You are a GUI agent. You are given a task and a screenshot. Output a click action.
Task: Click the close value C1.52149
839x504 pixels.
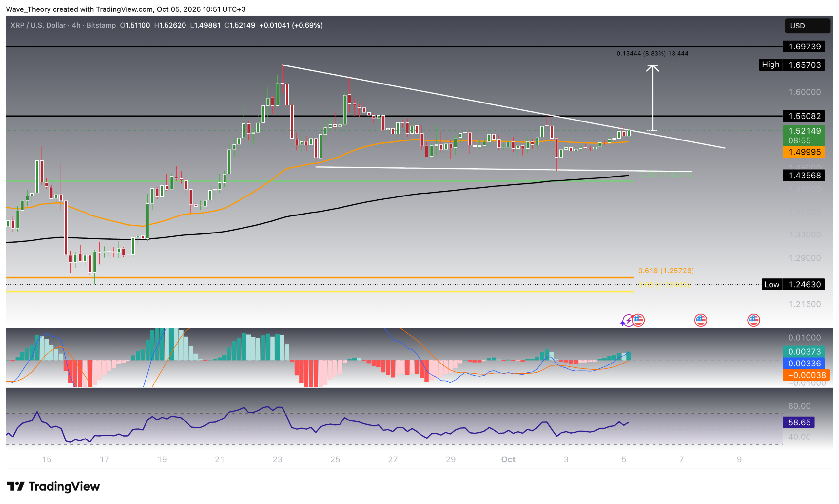pyautogui.click(x=240, y=25)
